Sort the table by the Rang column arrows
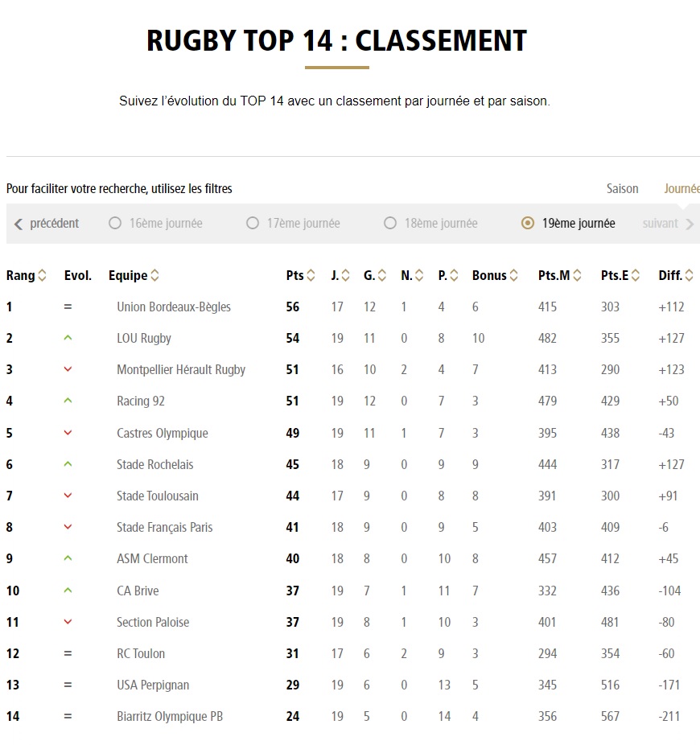 tap(43, 275)
